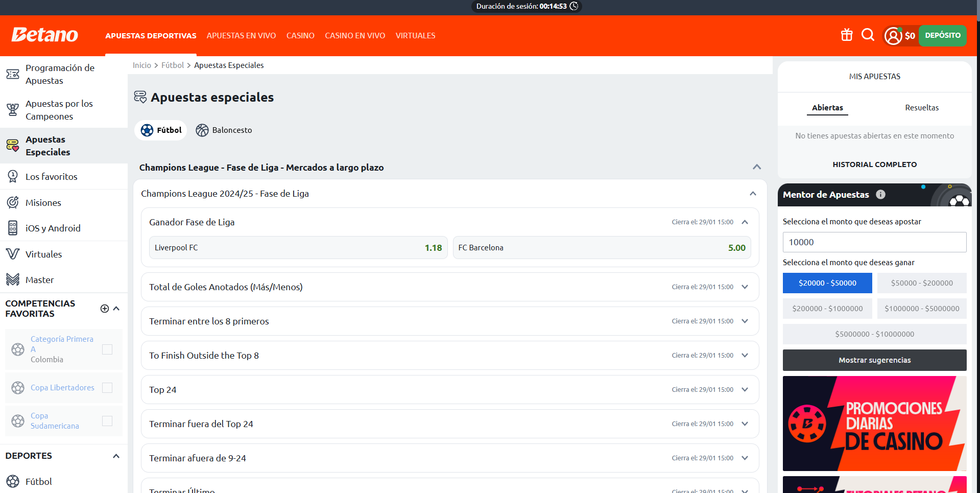Image resolution: width=980 pixels, height=493 pixels.
Task: Collapse Champions League Mercados a largo plazo
Action: click(x=757, y=167)
